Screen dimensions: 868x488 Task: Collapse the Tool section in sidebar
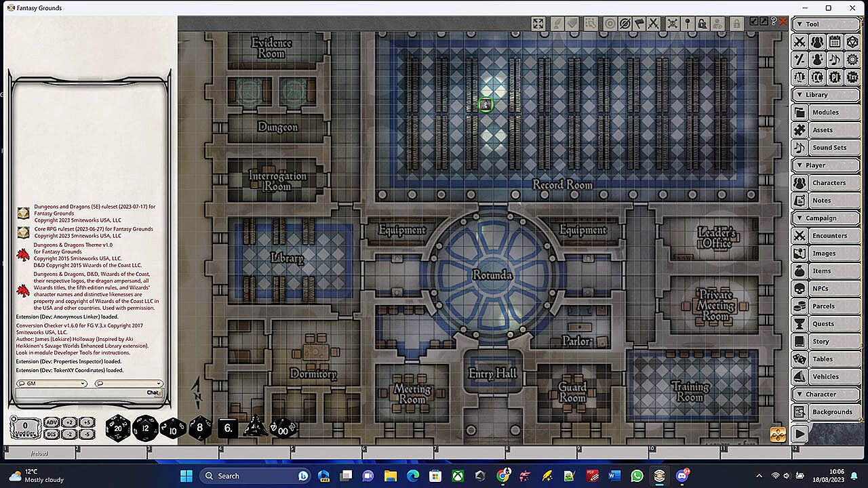point(826,24)
